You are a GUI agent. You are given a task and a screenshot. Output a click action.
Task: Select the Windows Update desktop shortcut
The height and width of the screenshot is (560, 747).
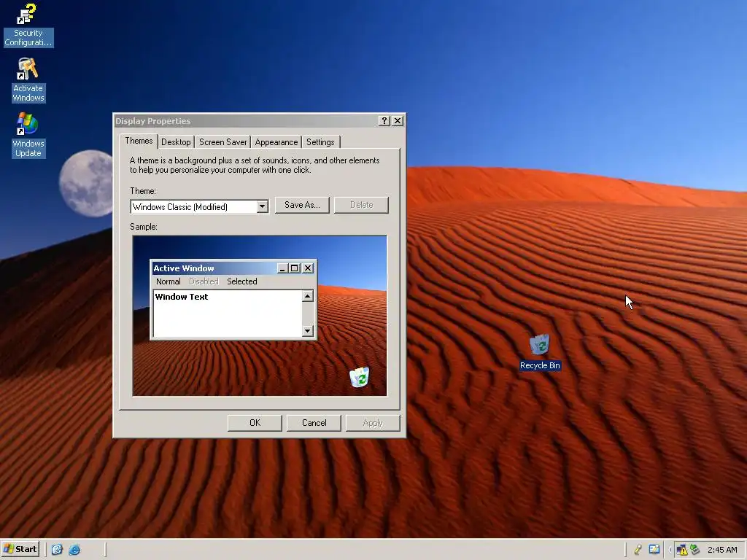28,135
